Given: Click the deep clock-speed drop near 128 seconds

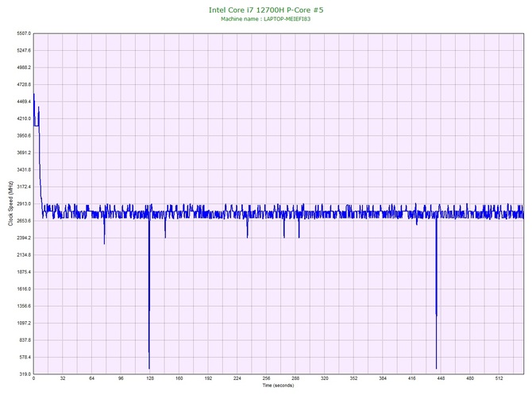Looking at the screenshot, I should [x=149, y=294].
